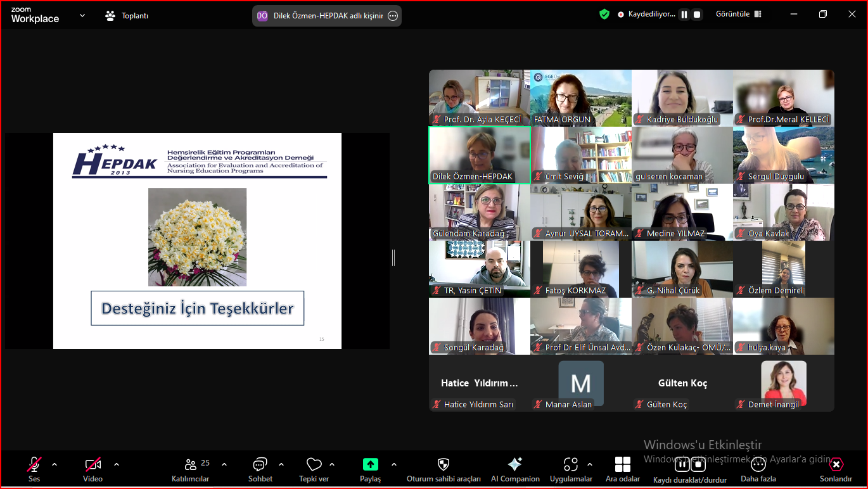Image resolution: width=868 pixels, height=489 pixels.
Task: Select FATMA ORGUN video tile
Action: [581, 98]
